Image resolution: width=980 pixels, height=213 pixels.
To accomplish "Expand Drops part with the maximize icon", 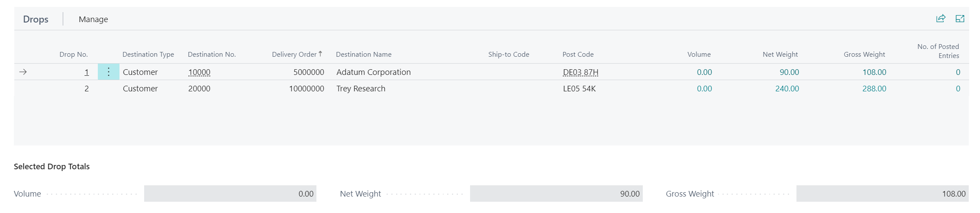I will 960,19.
